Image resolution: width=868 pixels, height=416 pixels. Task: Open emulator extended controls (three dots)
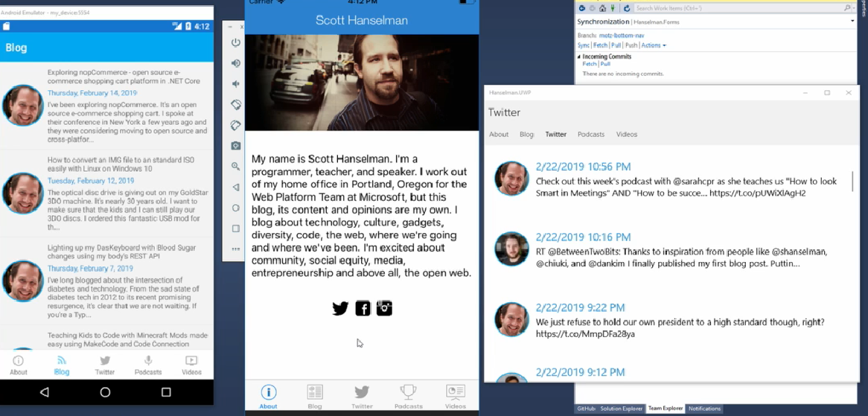point(236,249)
